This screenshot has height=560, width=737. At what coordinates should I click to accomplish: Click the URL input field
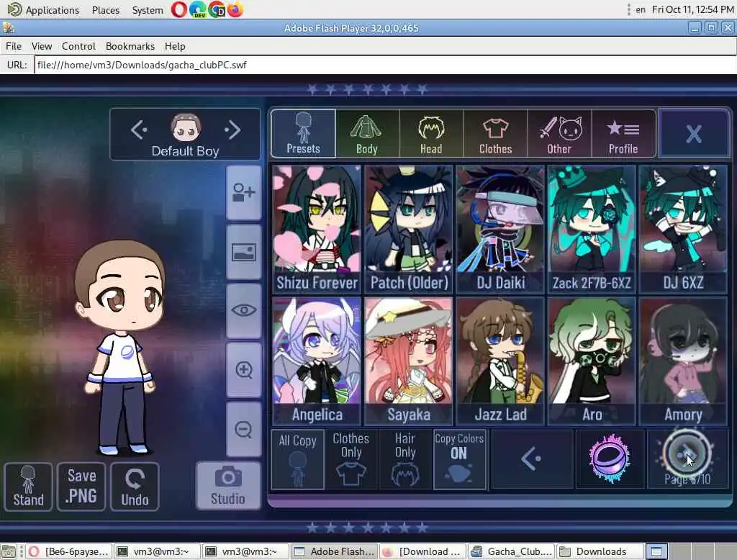tap(385, 65)
